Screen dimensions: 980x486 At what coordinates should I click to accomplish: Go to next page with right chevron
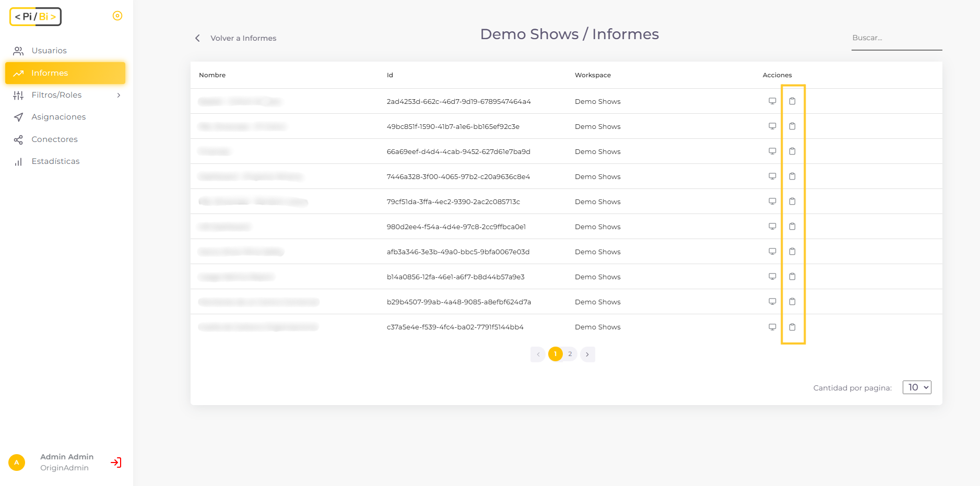pyautogui.click(x=587, y=354)
